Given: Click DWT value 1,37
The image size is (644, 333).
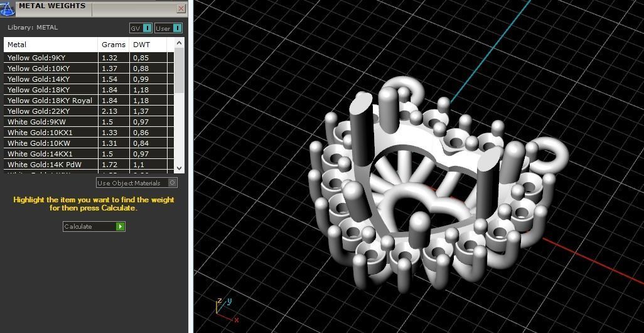Looking at the screenshot, I should tap(141, 111).
